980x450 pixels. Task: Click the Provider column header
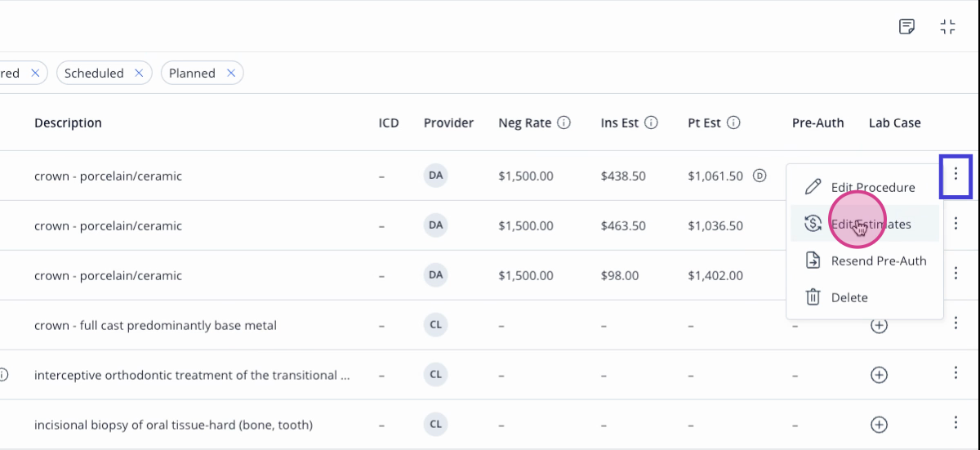click(x=448, y=123)
